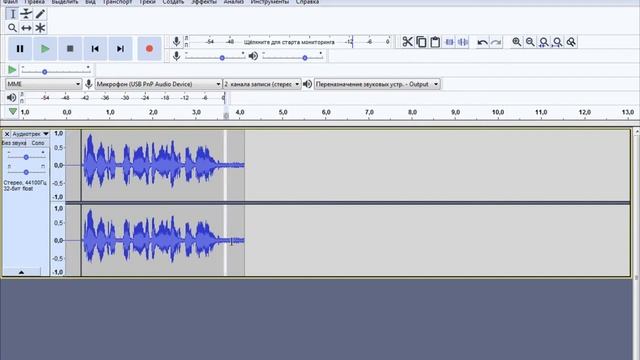Toggle the track Solo (Соло) button
The height and width of the screenshot is (360, 640).
coord(38,143)
